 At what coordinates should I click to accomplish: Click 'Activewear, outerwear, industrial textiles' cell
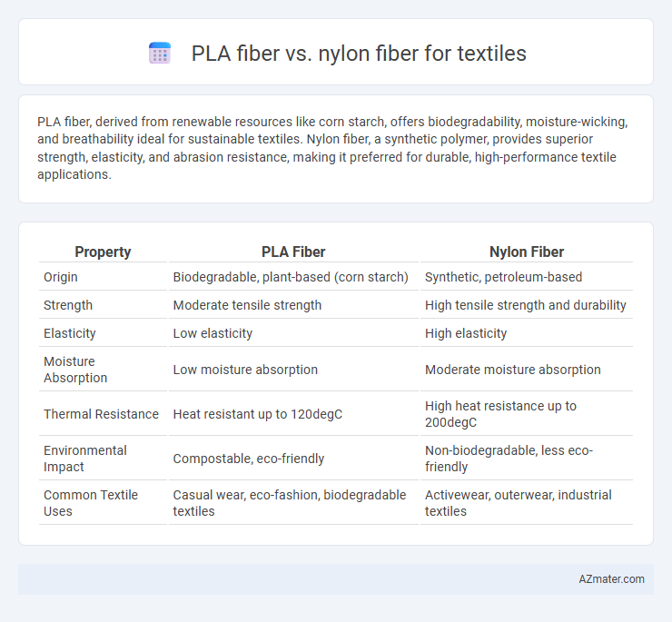tap(519, 503)
